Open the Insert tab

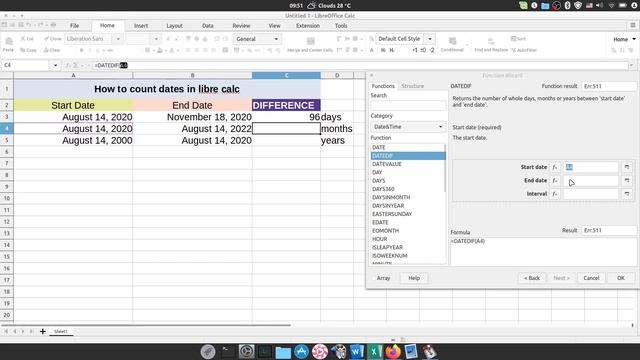tap(141, 26)
